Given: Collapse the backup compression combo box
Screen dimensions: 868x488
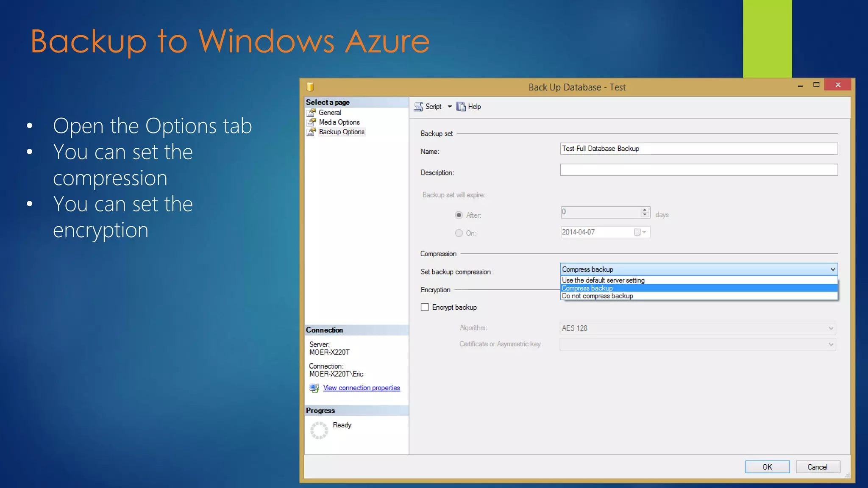Looking at the screenshot, I should pyautogui.click(x=833, y=269).
